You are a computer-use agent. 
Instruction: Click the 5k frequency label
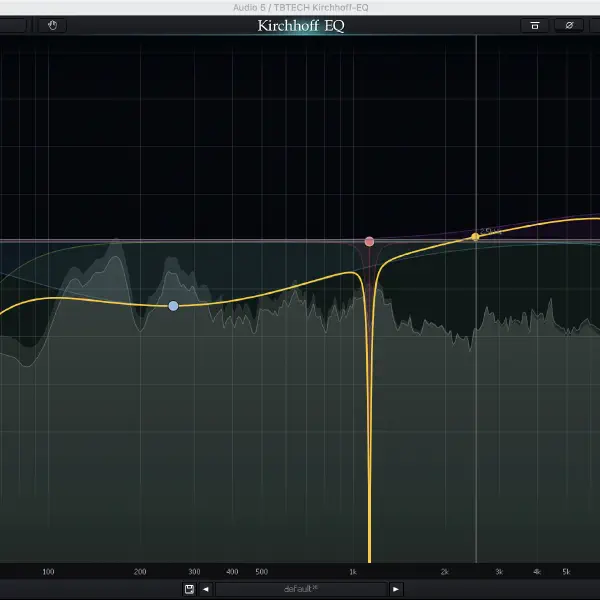(566, 572)
